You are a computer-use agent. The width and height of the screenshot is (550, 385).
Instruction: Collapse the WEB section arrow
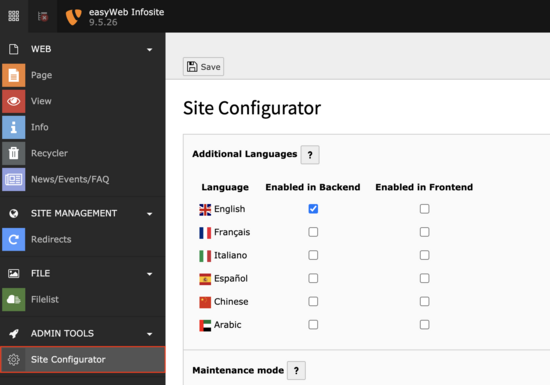pos(149,50)
